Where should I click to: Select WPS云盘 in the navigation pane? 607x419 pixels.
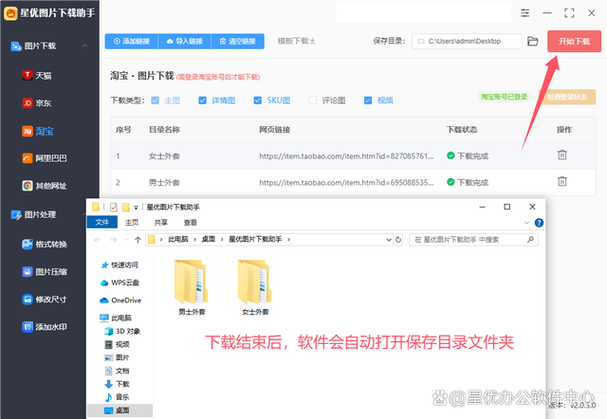coord(120,283)
